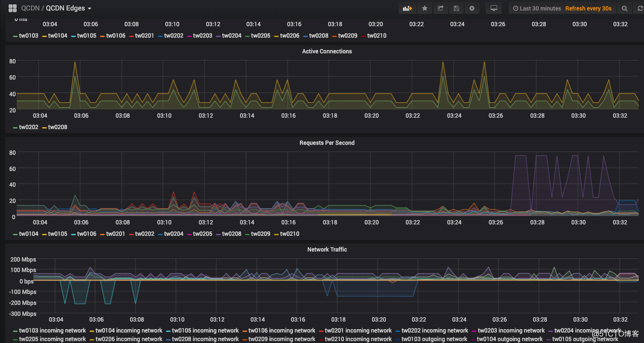Toggle tw0210 series in Requests Per Second legend
Screen dimensions: 644x343
point(290,234)
